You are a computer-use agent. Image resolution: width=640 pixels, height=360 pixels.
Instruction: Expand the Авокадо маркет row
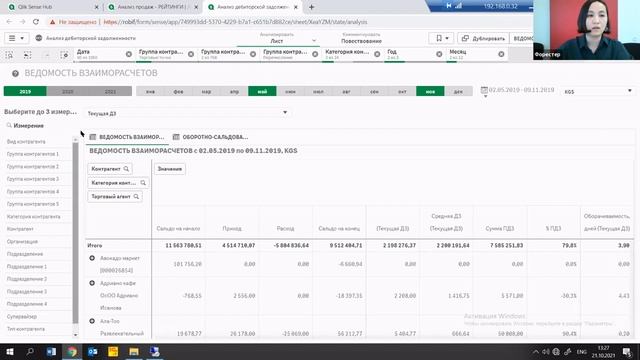(x=92, y=258)
